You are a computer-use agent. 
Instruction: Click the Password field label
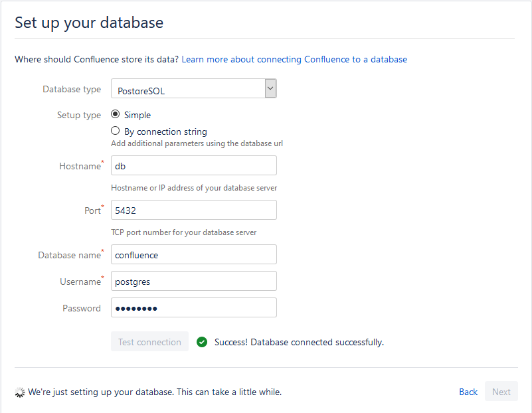point(82,308)
